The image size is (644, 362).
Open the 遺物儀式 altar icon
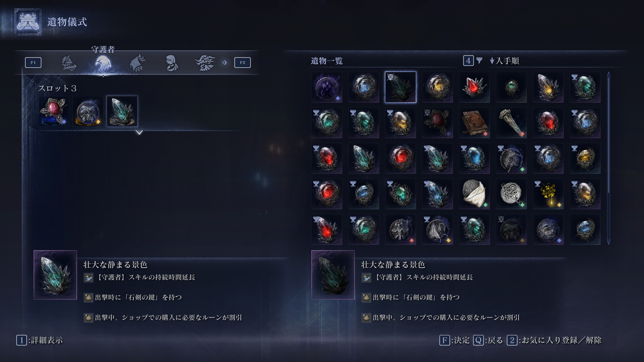click(28, 22)
